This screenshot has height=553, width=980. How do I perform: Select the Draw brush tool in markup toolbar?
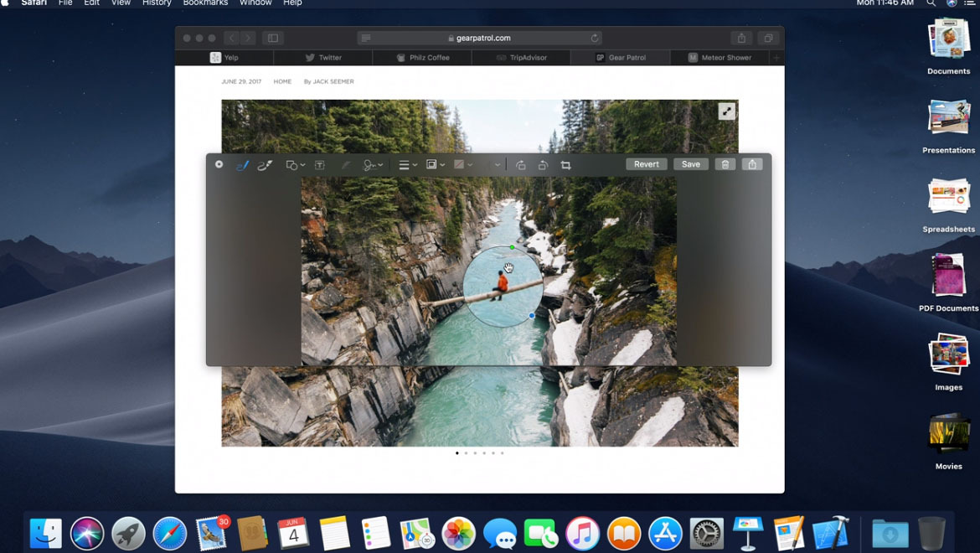265,165
